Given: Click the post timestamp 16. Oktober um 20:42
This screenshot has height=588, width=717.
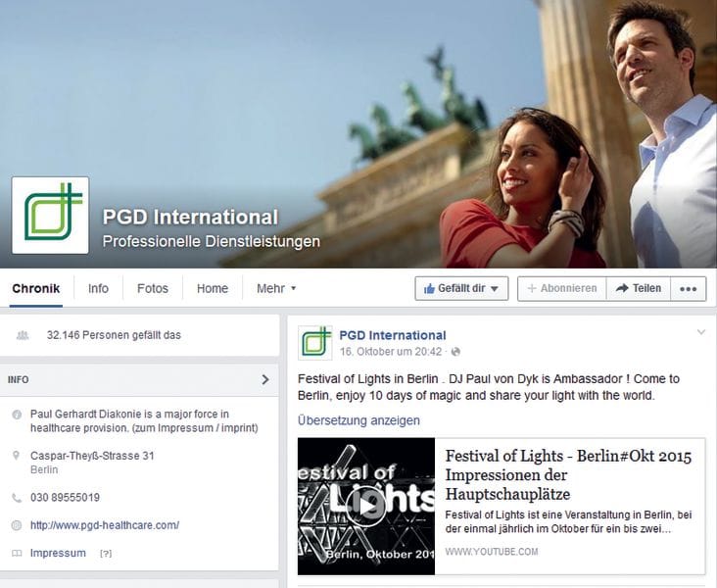Looking at the screenshot, I should coord(391,352).
